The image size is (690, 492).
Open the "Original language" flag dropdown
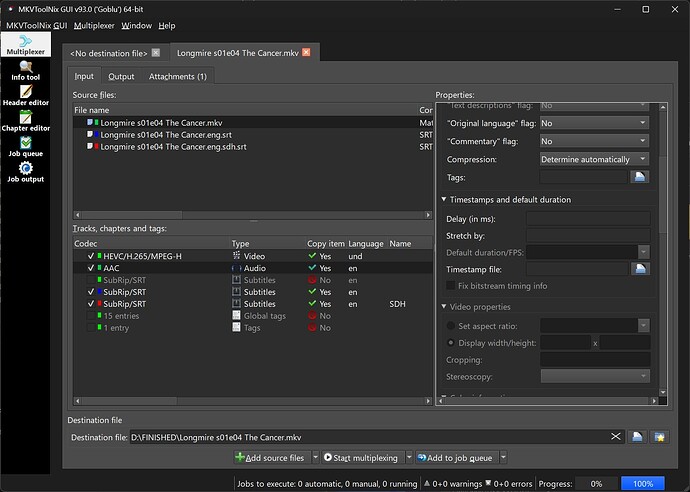(x=594, y=123)
